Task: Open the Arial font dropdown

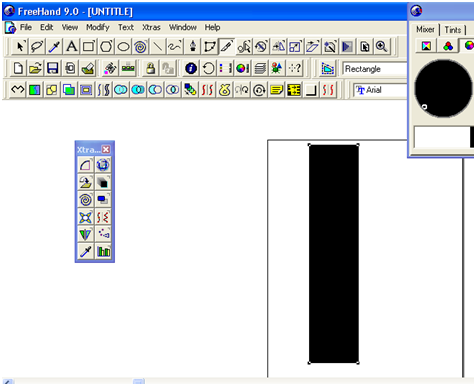Action: [380, 90]
